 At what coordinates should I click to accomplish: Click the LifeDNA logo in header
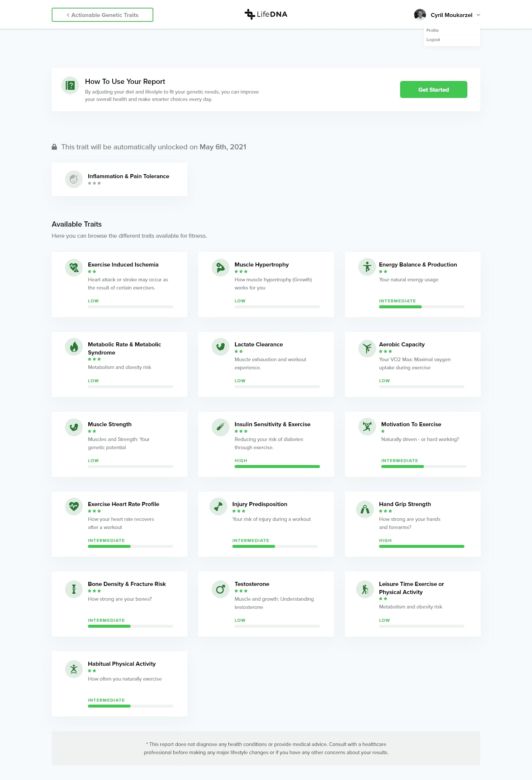coord(266,14)
